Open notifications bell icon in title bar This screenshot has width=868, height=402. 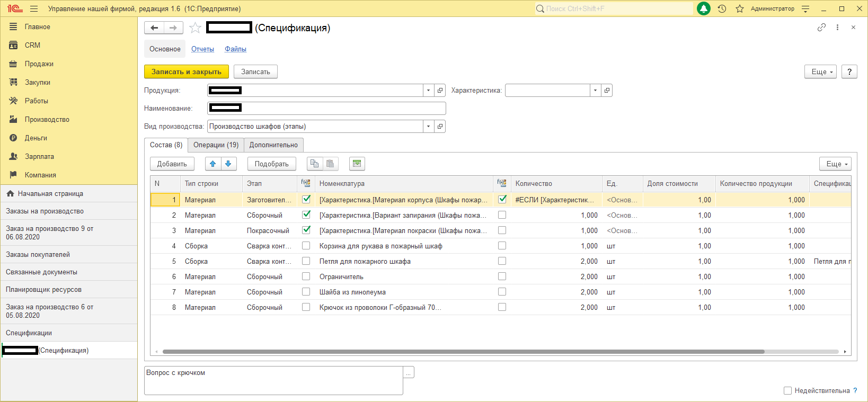[704, 9]
